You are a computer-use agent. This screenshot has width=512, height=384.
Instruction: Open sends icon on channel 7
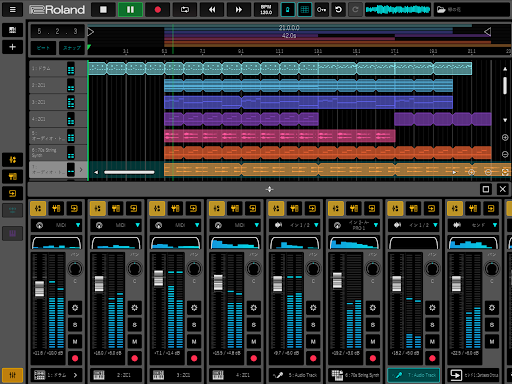tap(431, 209)
